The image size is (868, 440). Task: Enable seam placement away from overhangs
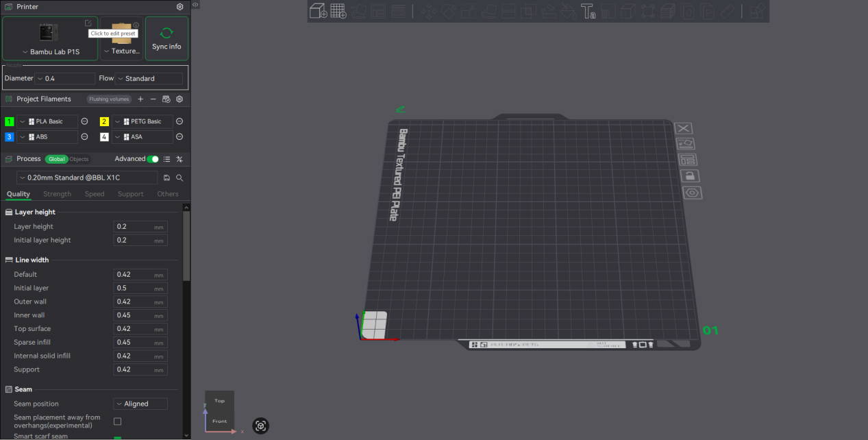[117, 421]
